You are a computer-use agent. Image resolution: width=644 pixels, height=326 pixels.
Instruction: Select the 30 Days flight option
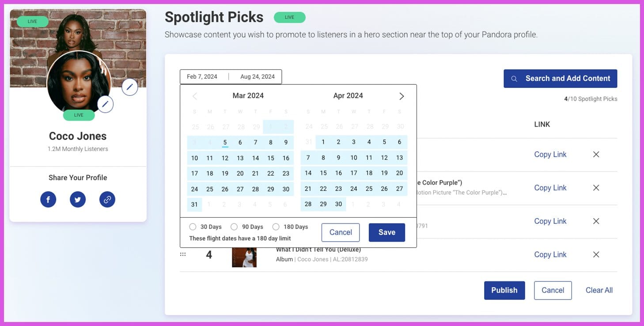tap(193, 226)
